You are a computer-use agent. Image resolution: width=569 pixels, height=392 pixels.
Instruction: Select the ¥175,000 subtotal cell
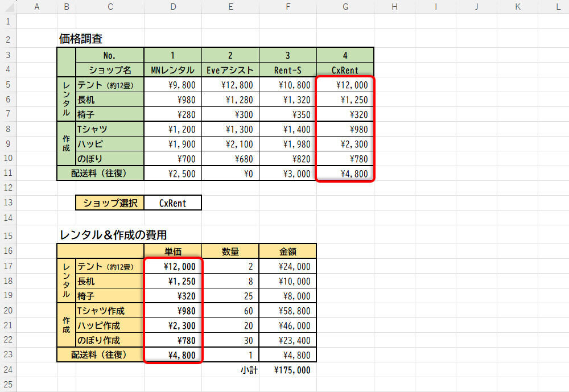(x=288, y=370)
